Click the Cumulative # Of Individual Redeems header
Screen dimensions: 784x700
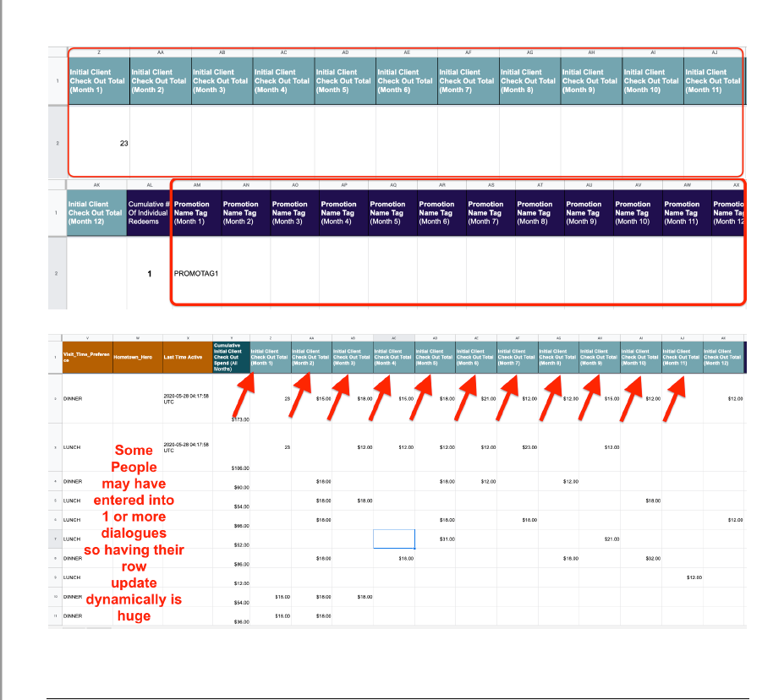click(x=150, y=212)
